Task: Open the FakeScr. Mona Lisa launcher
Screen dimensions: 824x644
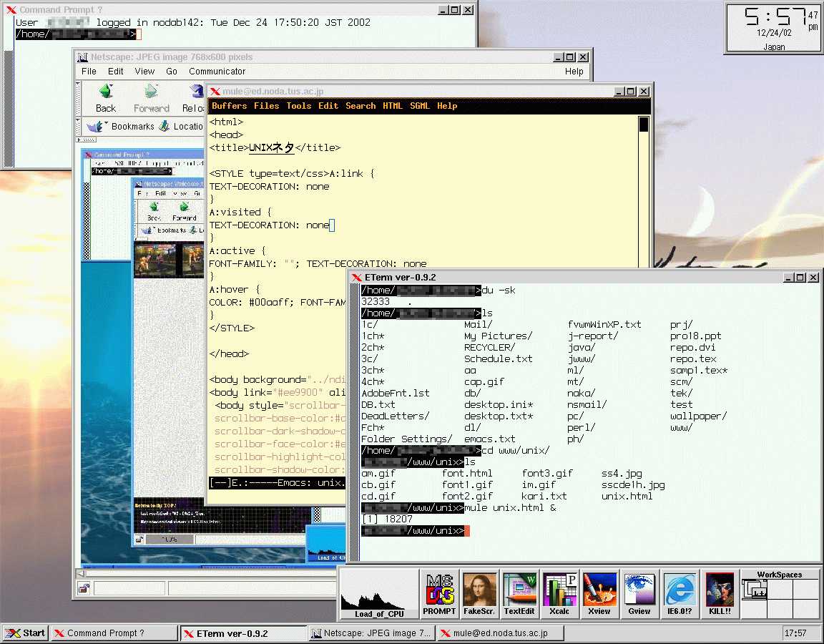Action: [x=479, y=593]
